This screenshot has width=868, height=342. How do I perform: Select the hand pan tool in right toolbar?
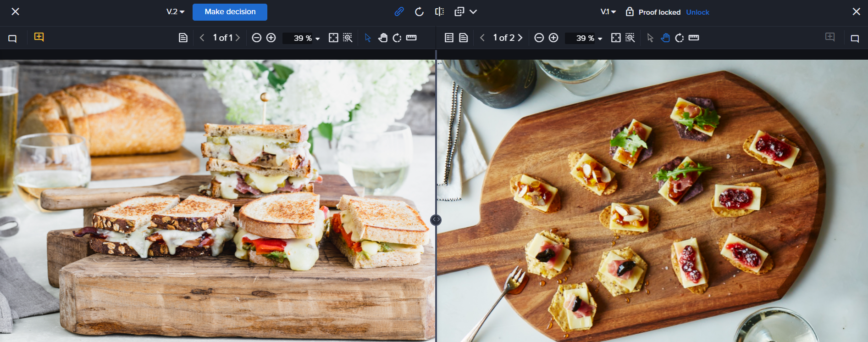[x=665, y=38]
